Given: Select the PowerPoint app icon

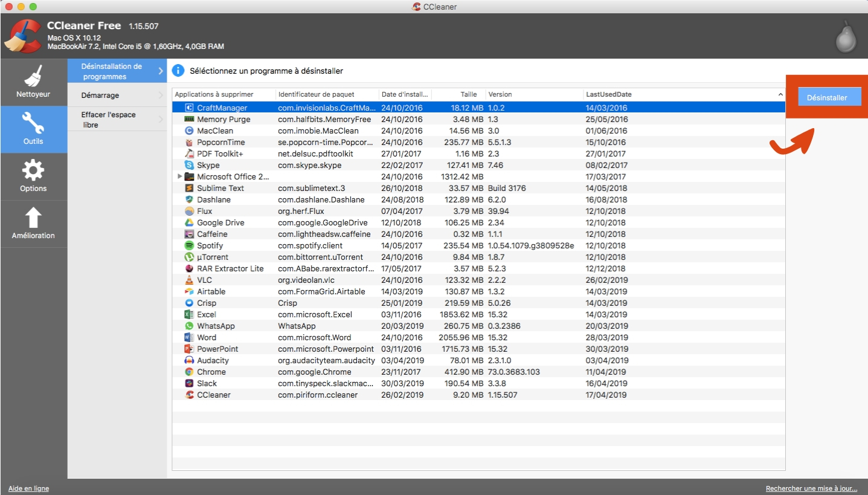Looking at the screenshot, I should pyautogui.click(x=188, y=349).
